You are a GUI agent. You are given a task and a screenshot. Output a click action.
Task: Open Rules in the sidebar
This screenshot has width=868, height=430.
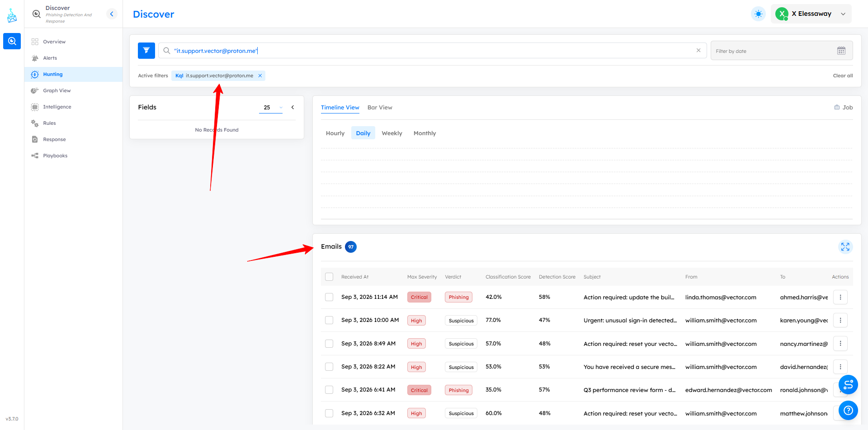pos(74,123)
